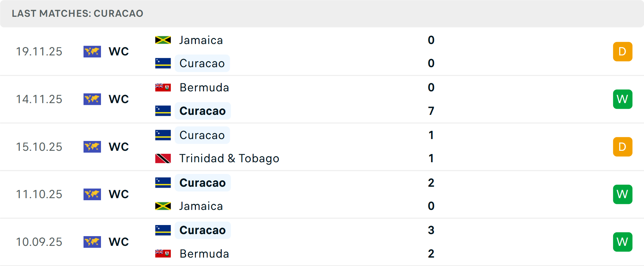Click World Cup icon for 15.10.25 match
The width and height of the screenshot is (644, 266).
point(92,147)
